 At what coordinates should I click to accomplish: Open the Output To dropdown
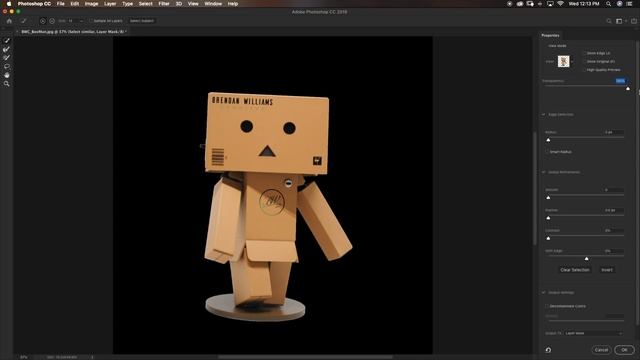click(x=594, y=333)
